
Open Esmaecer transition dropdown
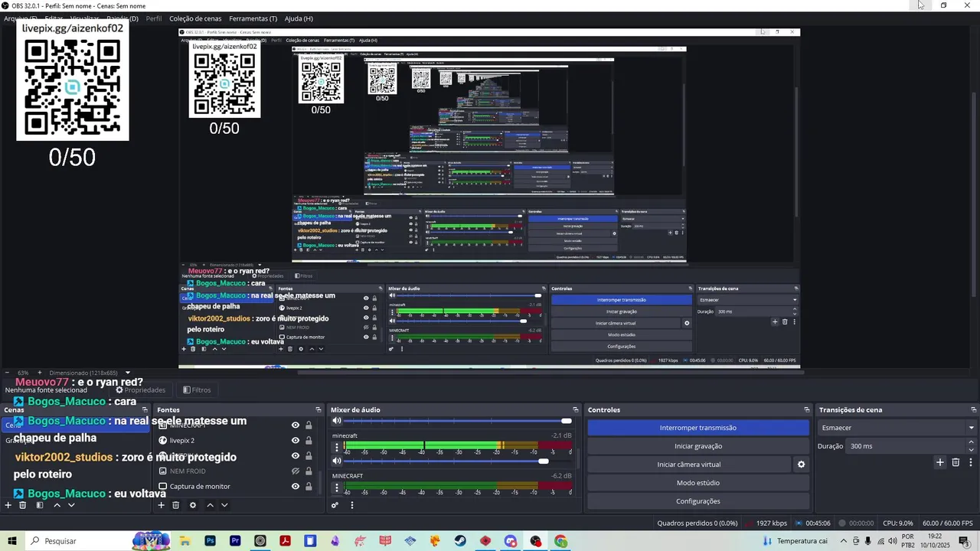click(x=897, y=428)
